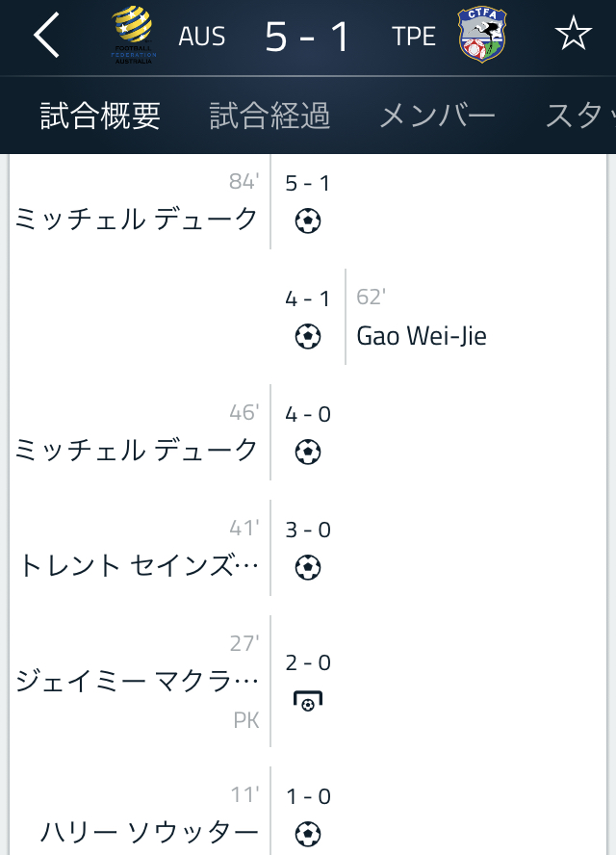Click the goal ball icon at 4 - 1

click(308, 336)
